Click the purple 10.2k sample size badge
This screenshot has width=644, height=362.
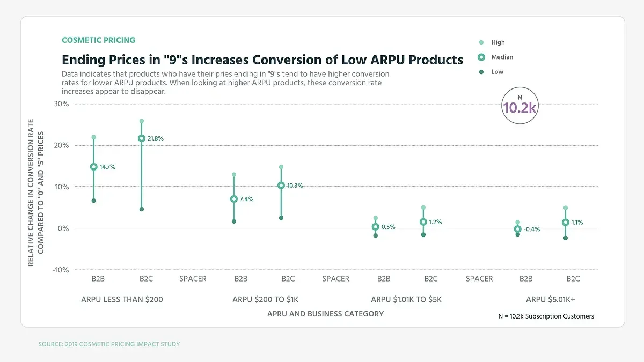point(519,107)
